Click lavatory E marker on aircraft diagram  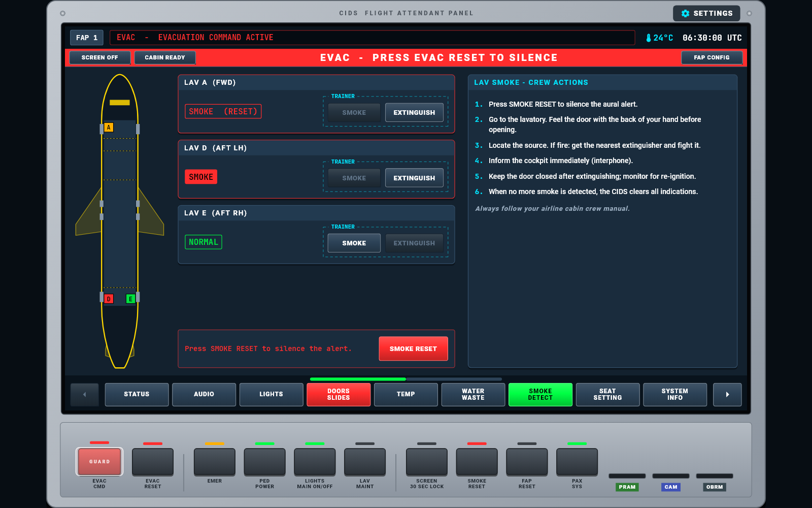coord(130,299)
